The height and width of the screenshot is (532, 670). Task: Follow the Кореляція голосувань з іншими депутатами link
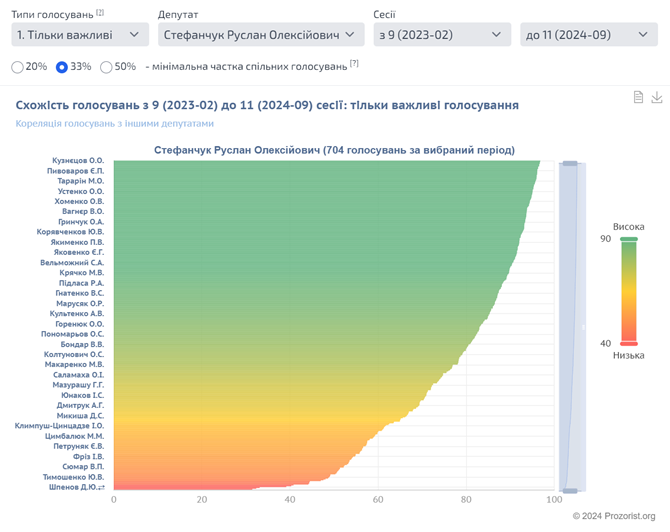[115, 123]
